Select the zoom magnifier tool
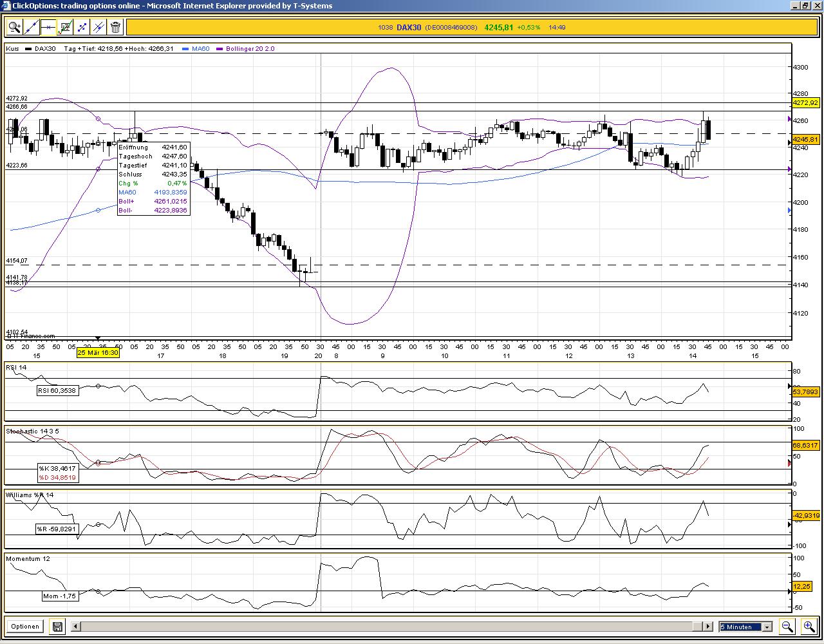 14,27
